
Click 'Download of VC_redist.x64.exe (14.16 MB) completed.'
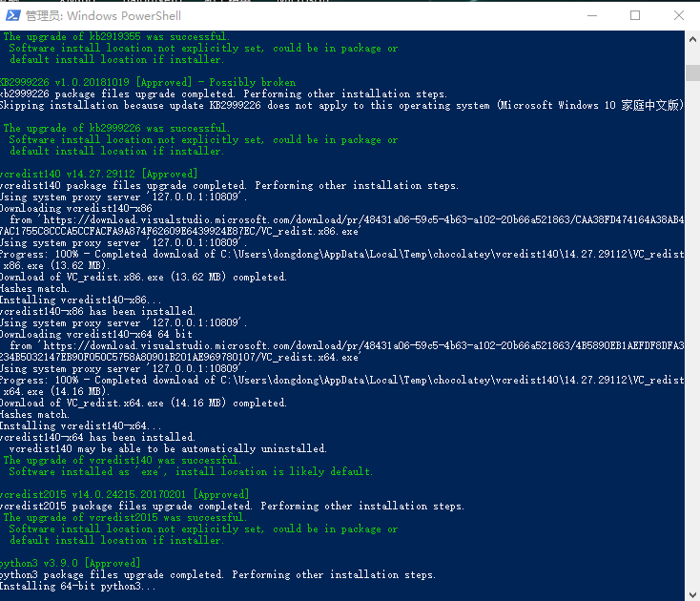(143, 403)
